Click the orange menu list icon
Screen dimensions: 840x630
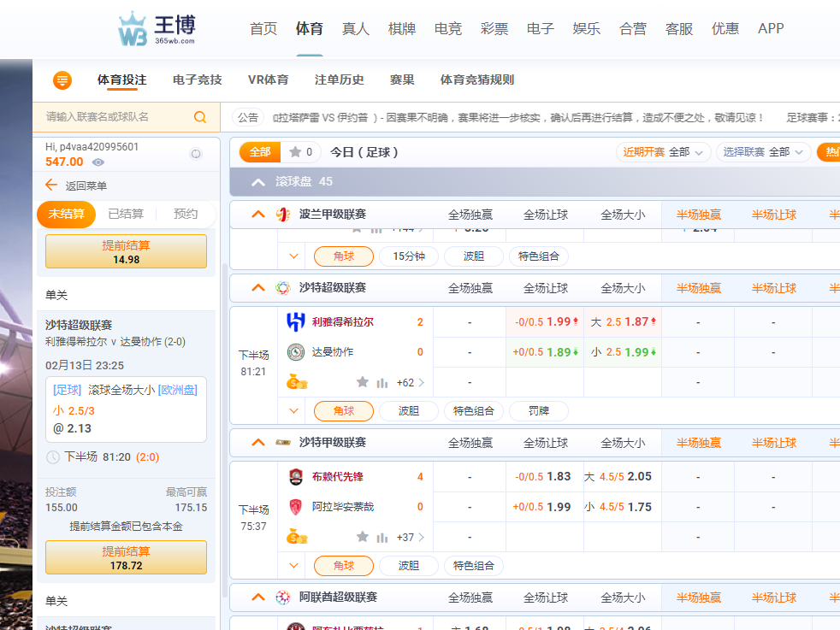(62, 80)
